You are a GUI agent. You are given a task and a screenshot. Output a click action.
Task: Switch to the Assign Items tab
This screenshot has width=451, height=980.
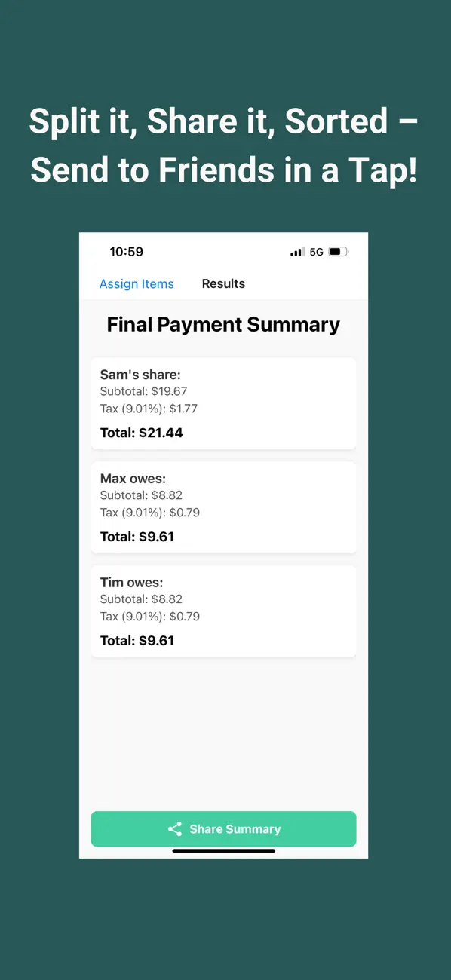[x=137, y=283]
